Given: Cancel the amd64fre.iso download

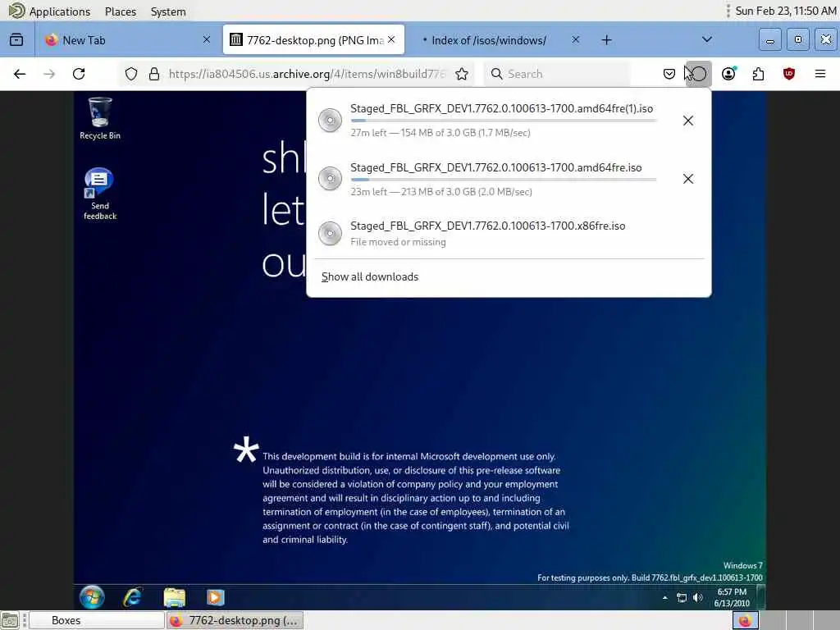Looking at the screenshot, I should [688, 179].
